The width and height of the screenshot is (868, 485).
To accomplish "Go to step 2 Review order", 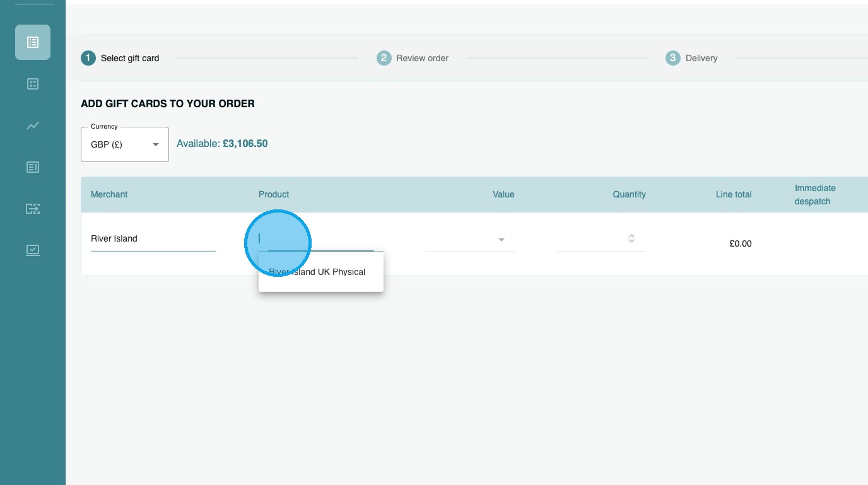I will tap(413, 58).
